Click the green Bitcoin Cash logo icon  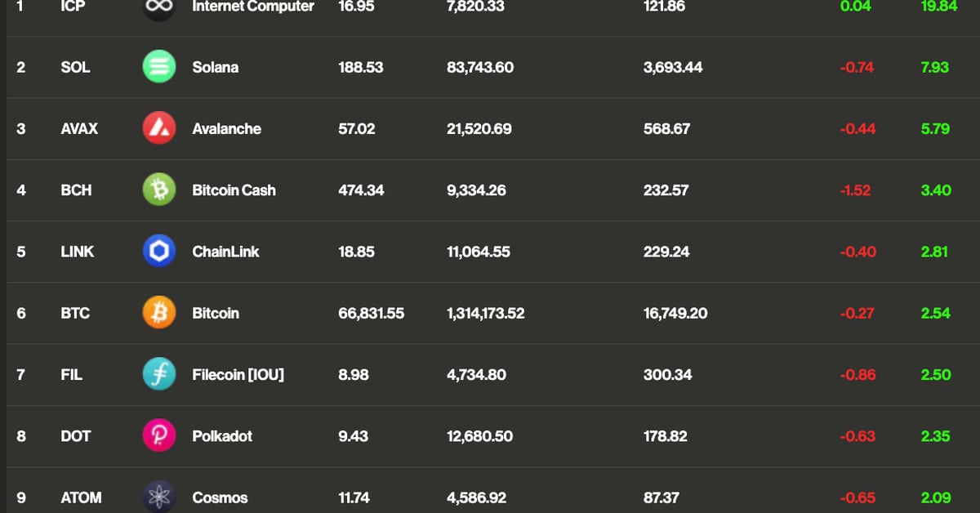point(158,190)
